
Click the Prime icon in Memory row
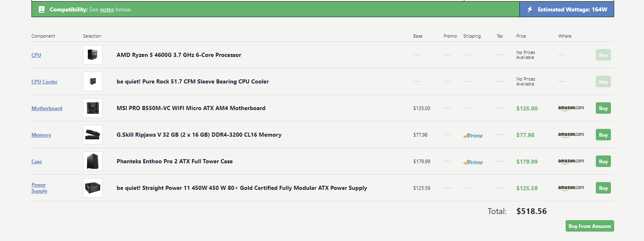[x=473, y=135]
